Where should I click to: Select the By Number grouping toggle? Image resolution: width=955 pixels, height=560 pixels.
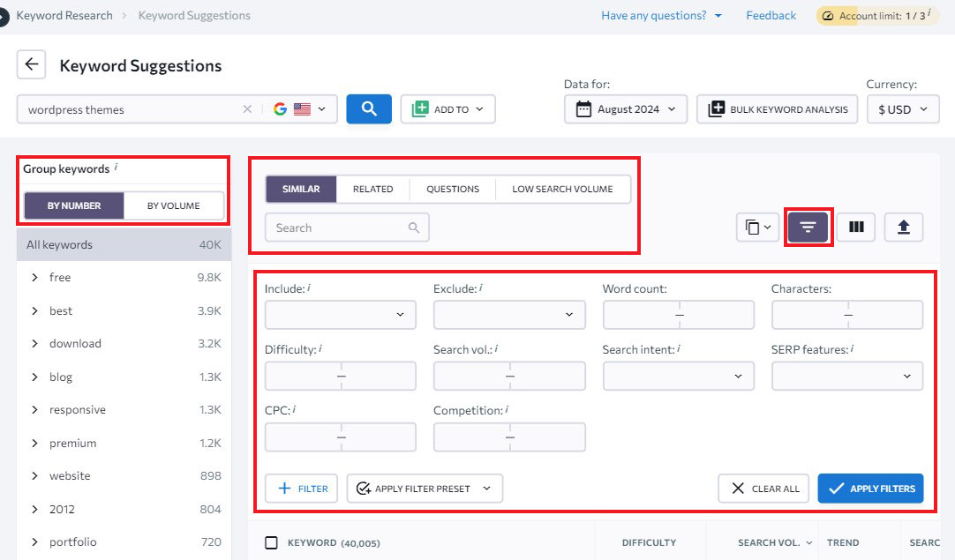coord(73,205)
